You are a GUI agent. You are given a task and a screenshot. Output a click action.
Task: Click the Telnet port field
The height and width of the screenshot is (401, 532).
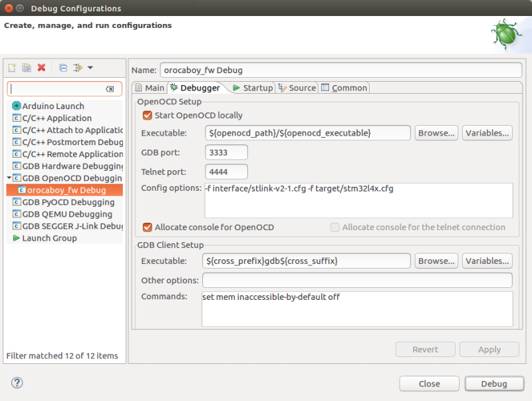(226, 172)
